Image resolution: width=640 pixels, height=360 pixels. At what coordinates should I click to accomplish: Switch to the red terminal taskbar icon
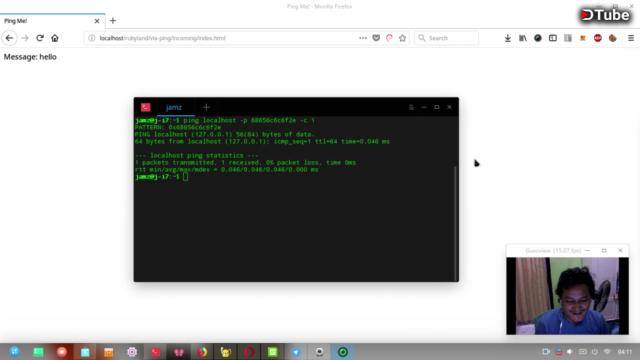click(x=156, y=352)
